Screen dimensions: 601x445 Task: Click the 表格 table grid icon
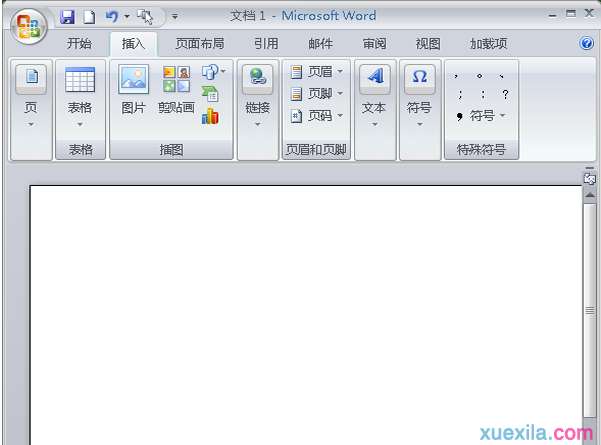click(x=80, y=79)
